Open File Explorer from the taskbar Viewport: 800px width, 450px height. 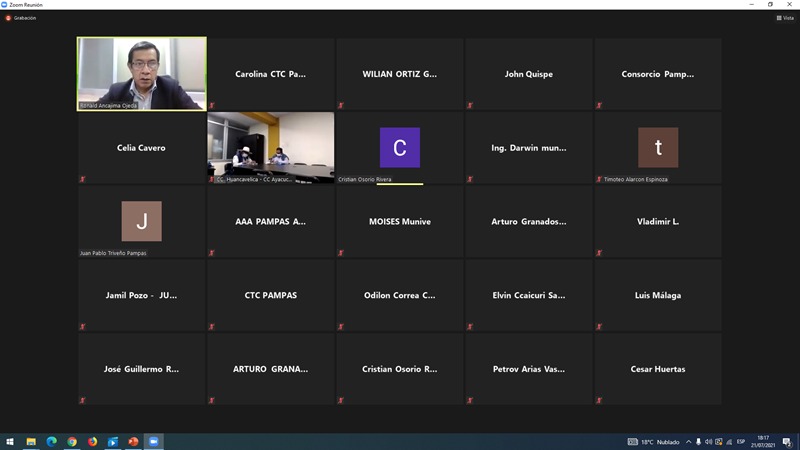[x=31, y=441]
